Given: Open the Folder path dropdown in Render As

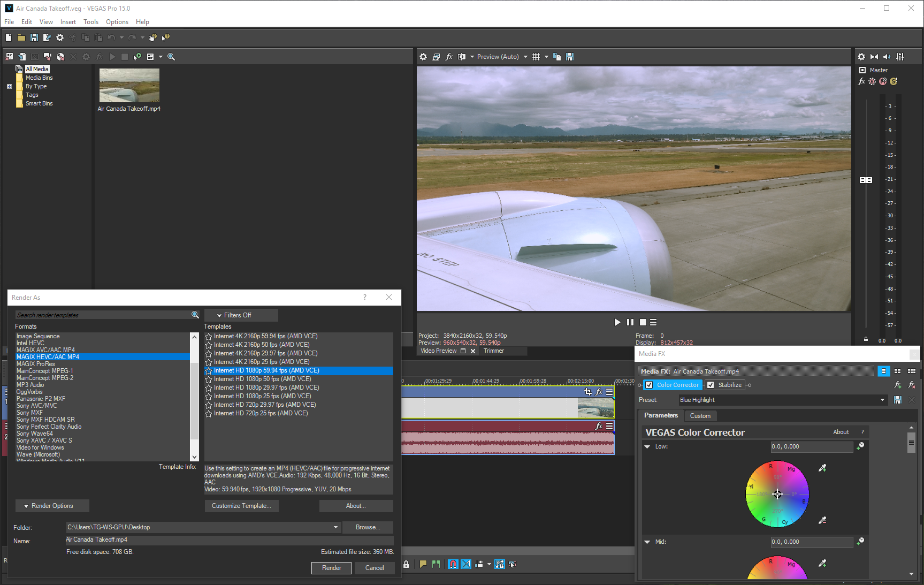Looking at the screenshot, I should coord(335,527).
